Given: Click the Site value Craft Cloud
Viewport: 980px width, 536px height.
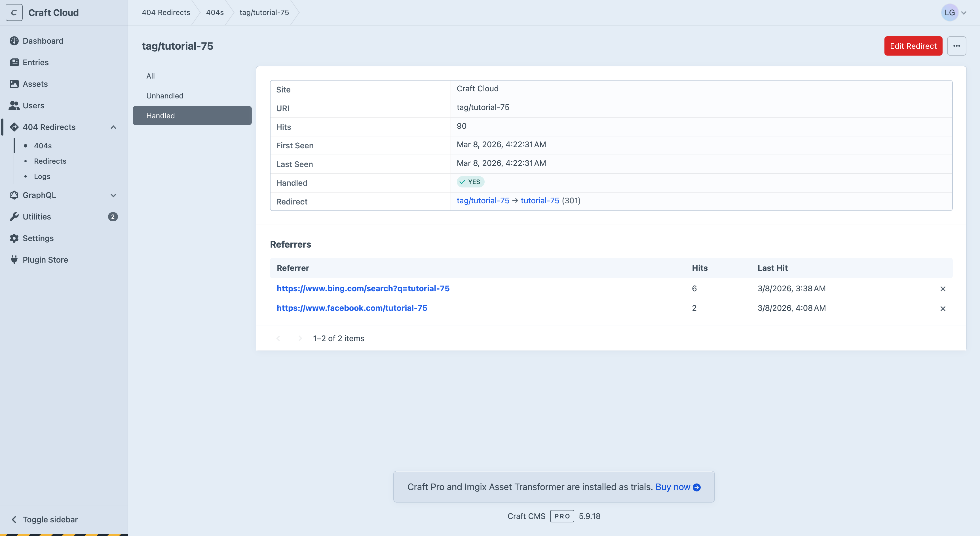Looking at the screenshot, I should coord(478,89).
